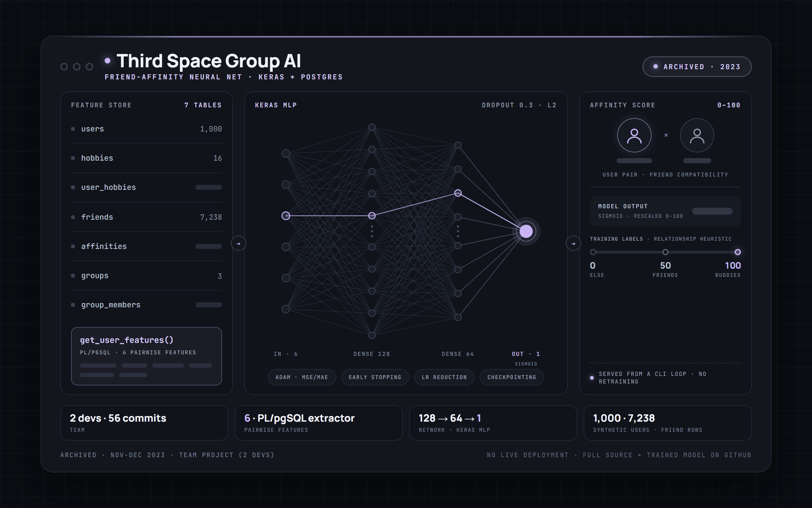The image size is (812, 508).
Task: Click the 50 FRIENDS slider stop
Action: [x=665, y=252]
